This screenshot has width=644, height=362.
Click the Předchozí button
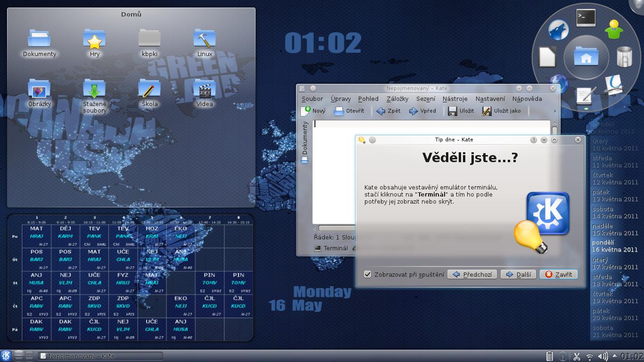[x=472, y=274]
